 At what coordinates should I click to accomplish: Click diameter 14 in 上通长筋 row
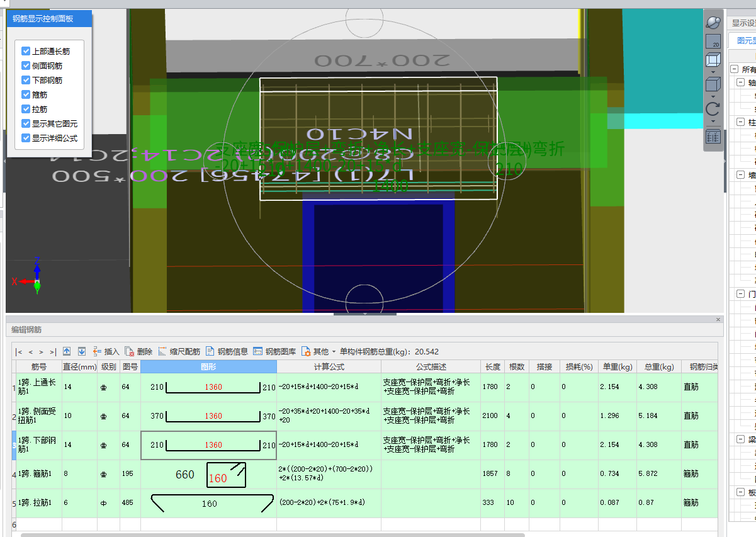pos(79,387)
